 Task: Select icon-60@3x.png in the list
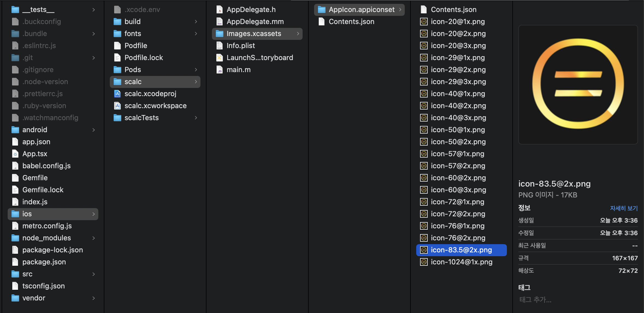tap(458, 190)
